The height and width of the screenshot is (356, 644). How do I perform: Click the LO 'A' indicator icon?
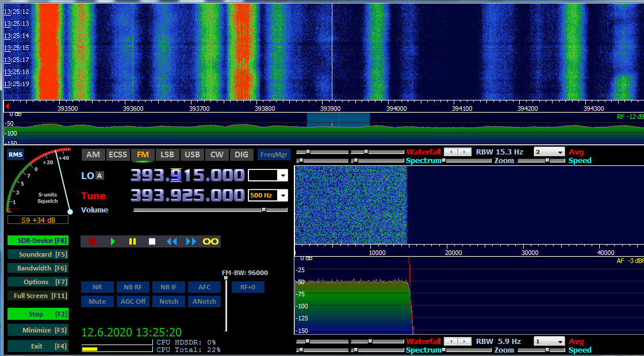pos(100,176)
